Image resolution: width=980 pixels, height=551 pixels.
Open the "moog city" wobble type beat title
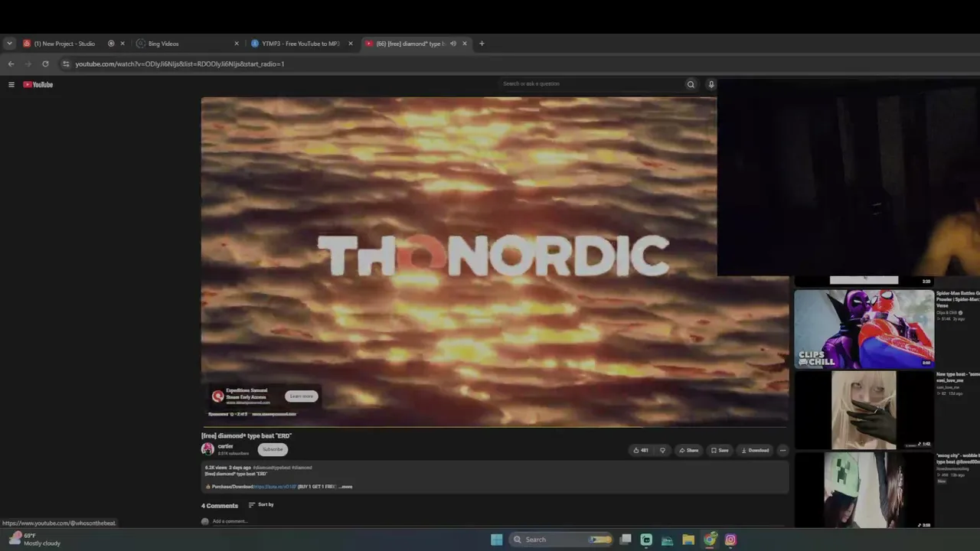[x=958, y=458]
